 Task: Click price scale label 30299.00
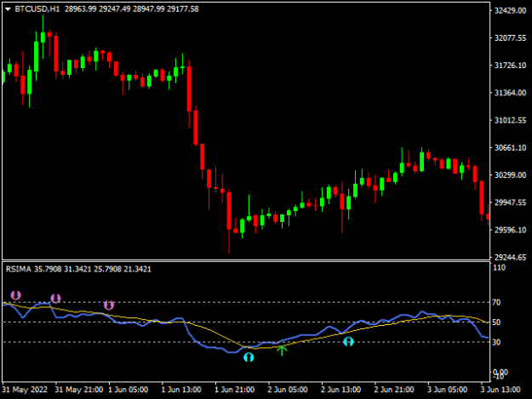[x=510, y=175]
